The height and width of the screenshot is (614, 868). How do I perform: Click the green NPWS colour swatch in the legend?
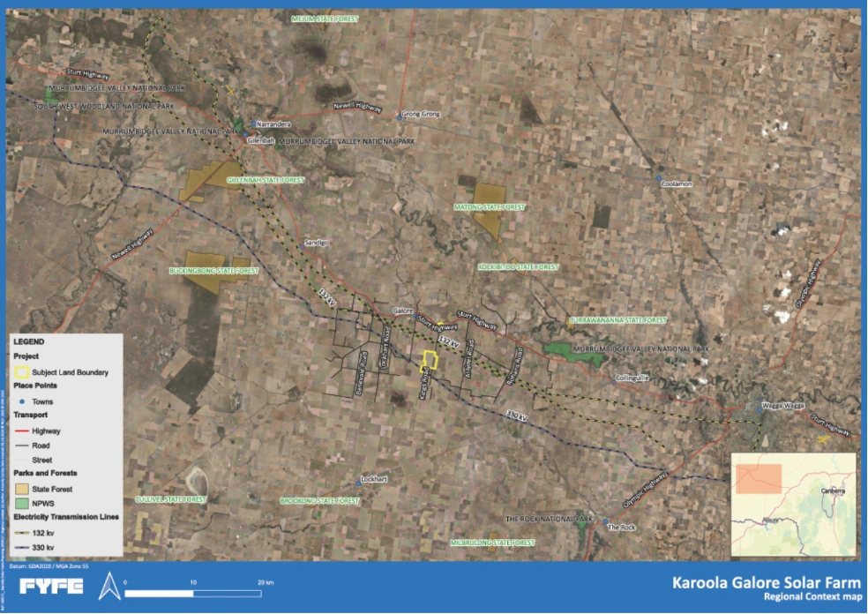[21, 503]
